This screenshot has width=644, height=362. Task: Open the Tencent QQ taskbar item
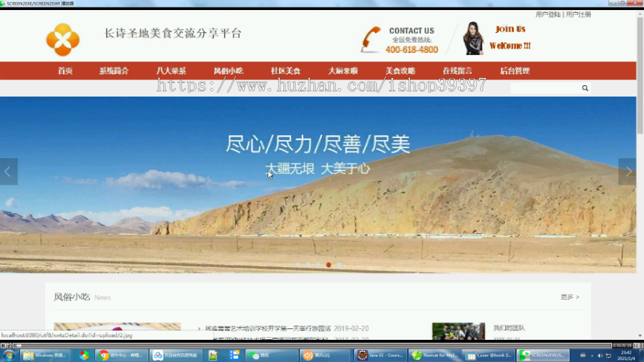pos(324,356)
